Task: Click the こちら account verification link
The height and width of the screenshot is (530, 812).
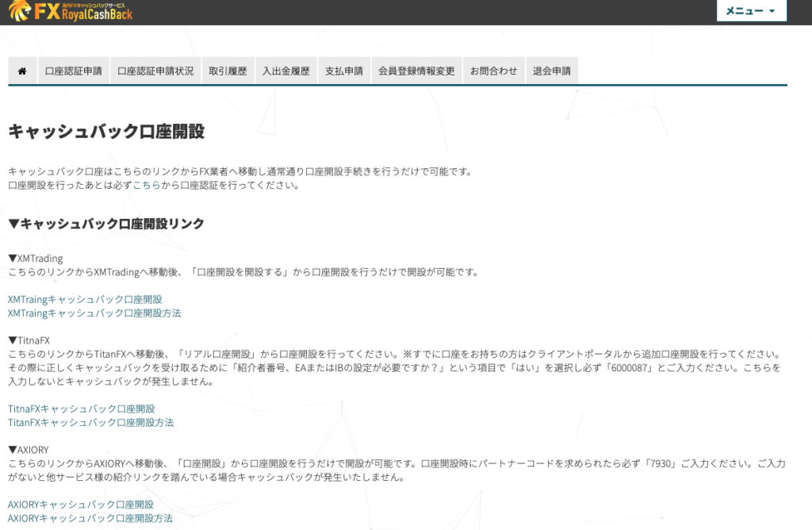Action: tap(146, 186)
